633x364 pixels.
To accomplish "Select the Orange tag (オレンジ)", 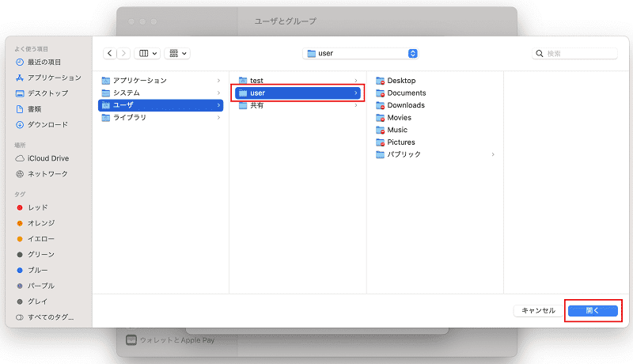I will (36, 223).
